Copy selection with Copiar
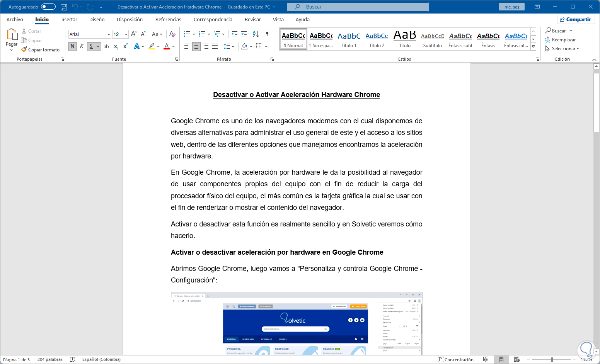Screen dimensions: 600x364 tap(31, 41)
